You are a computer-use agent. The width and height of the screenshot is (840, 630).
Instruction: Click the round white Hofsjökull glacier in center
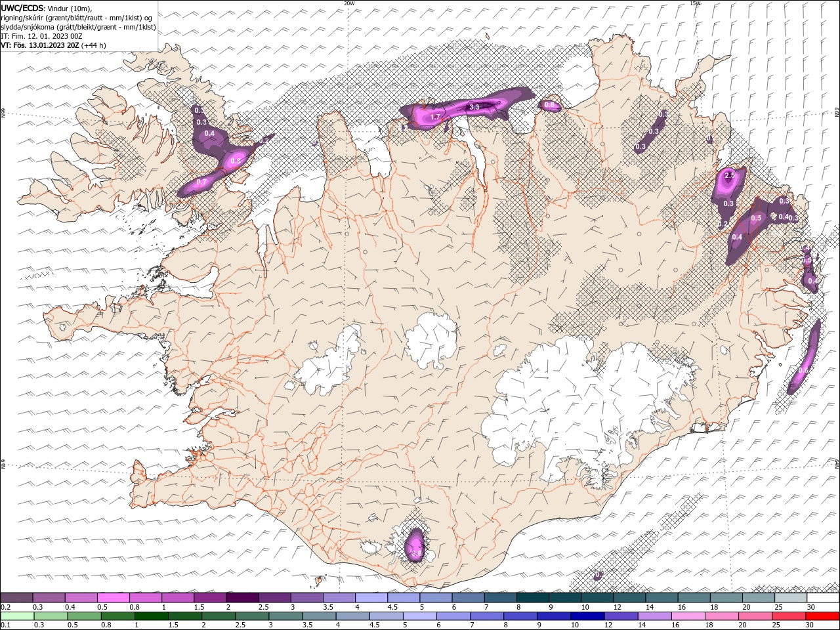pos(430,340)
